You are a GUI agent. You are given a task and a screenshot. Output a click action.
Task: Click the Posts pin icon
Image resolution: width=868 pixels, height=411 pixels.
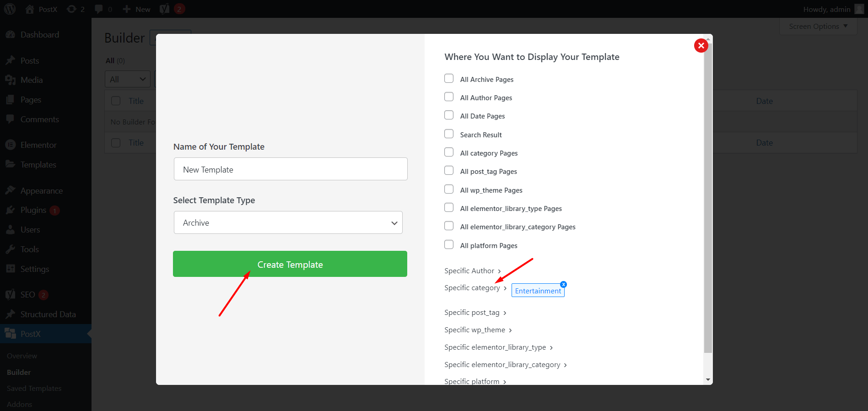[x=10, y=60]
